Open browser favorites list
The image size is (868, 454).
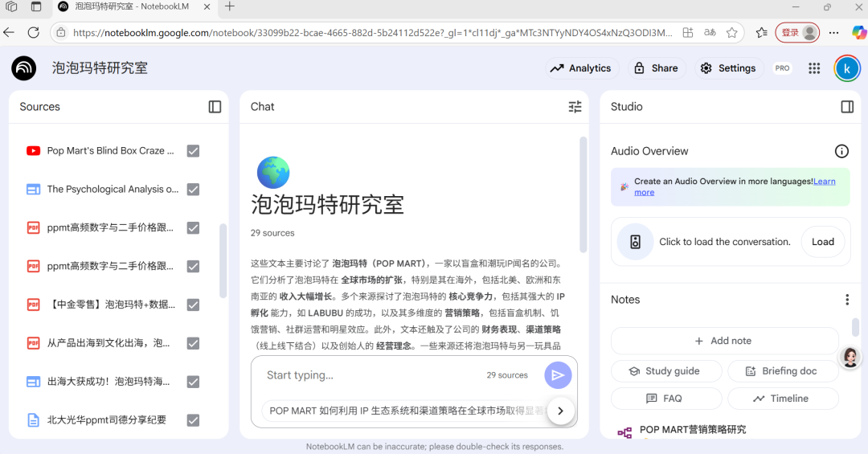coord(762,33)
